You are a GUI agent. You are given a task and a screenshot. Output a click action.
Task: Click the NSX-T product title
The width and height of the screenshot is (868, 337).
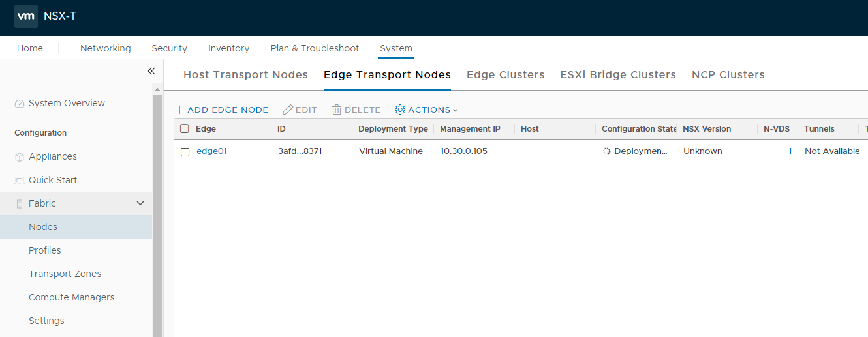coord(60,16)
